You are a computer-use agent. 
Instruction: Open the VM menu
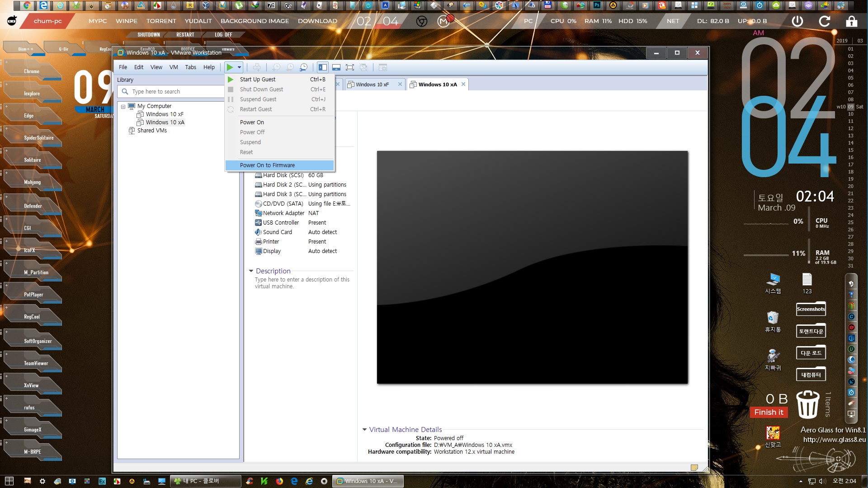(174, 67)
